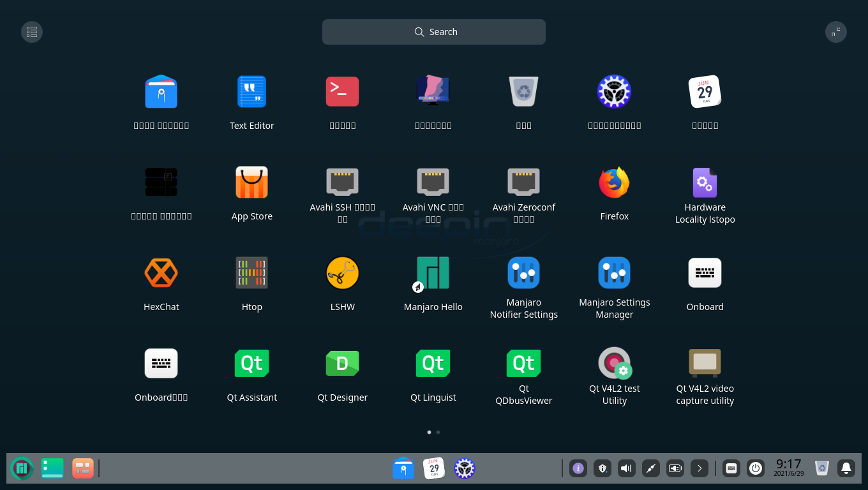Open multitasking view from dock
Screen dimensions: 868x490
pyautogui.click(x=83, y=468)
